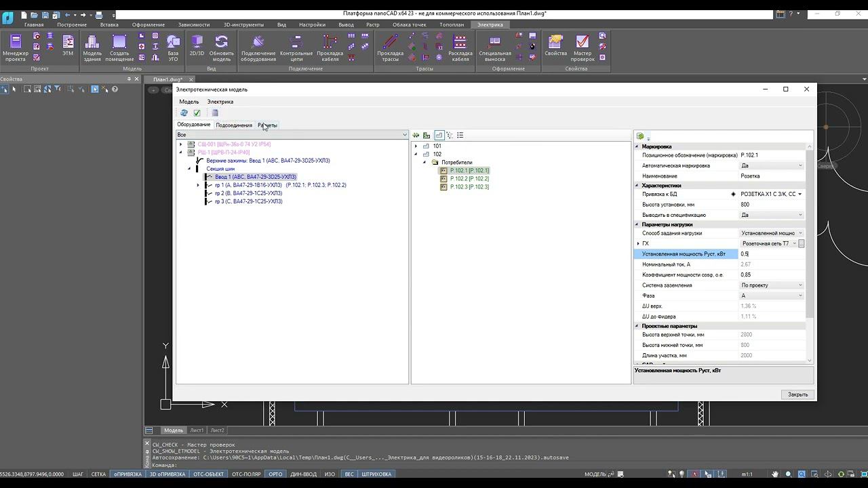This screenshot has height=488, width=868.
Task: Toggle СЕТКА grid display
Action: click(98, 474)
